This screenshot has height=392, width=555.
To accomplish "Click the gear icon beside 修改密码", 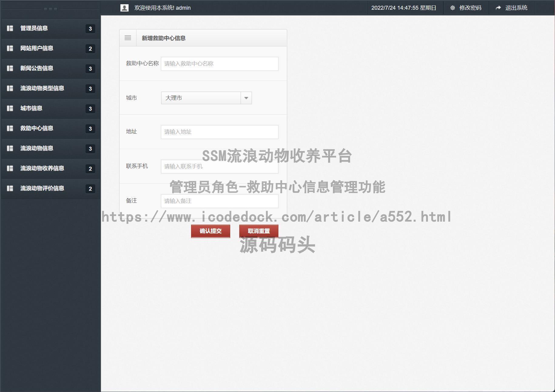I will click(453, 8).
